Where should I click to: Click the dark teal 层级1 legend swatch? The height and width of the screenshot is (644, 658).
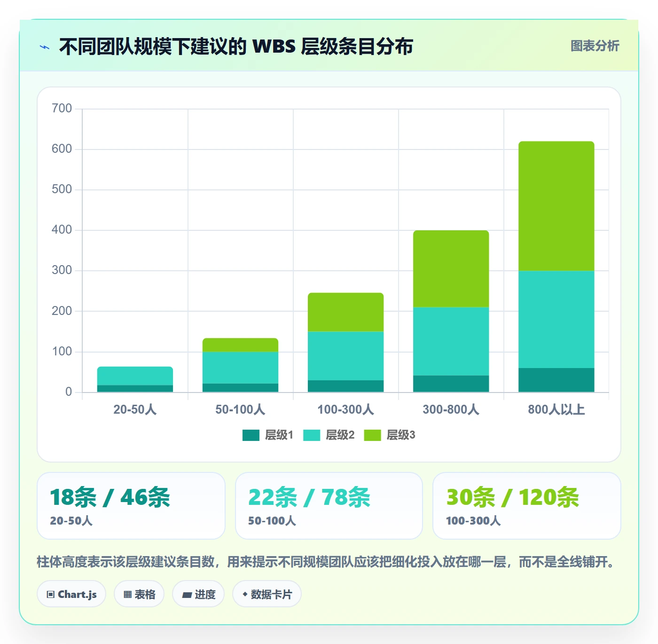[x=251, y=435]
